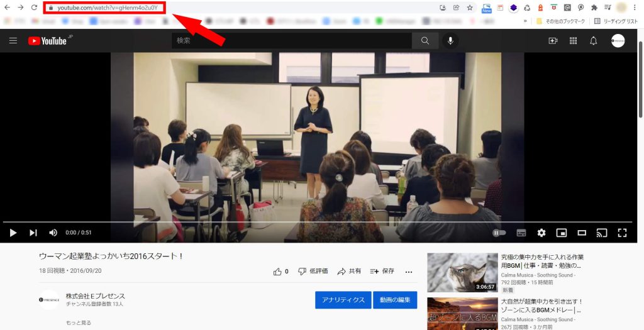This screenshot has width=644, height=330.
Task: Open more actions ellipsis below video
Action: [x=409, y=272]
